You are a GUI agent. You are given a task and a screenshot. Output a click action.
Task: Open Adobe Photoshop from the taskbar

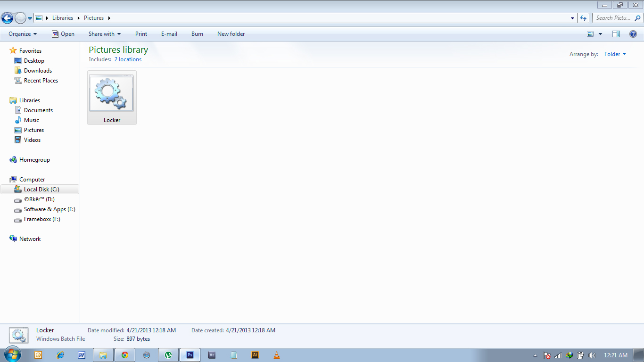(x=190, y=355)
